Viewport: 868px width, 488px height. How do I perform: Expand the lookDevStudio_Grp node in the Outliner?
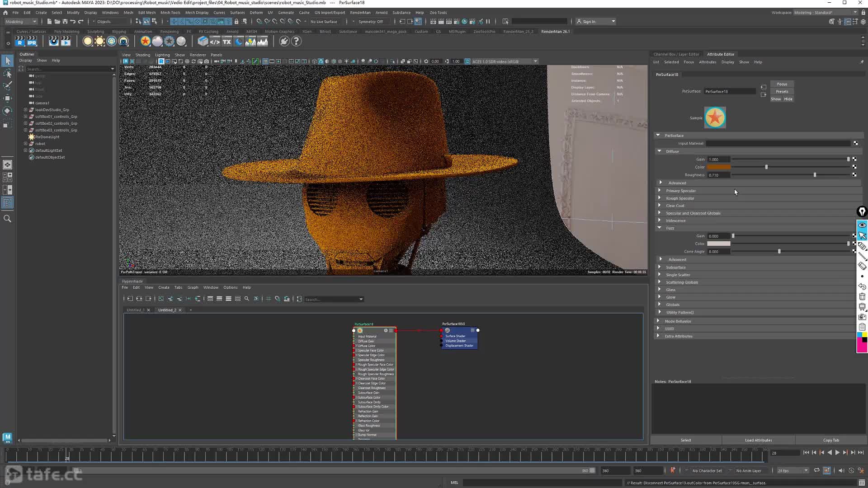coord(26,110)
